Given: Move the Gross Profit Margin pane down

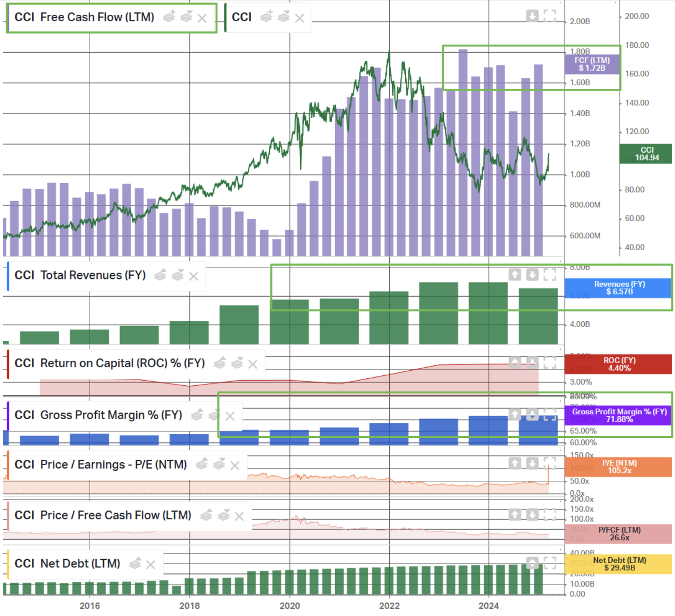Looking at the screenshot, I should pos(533,414).
